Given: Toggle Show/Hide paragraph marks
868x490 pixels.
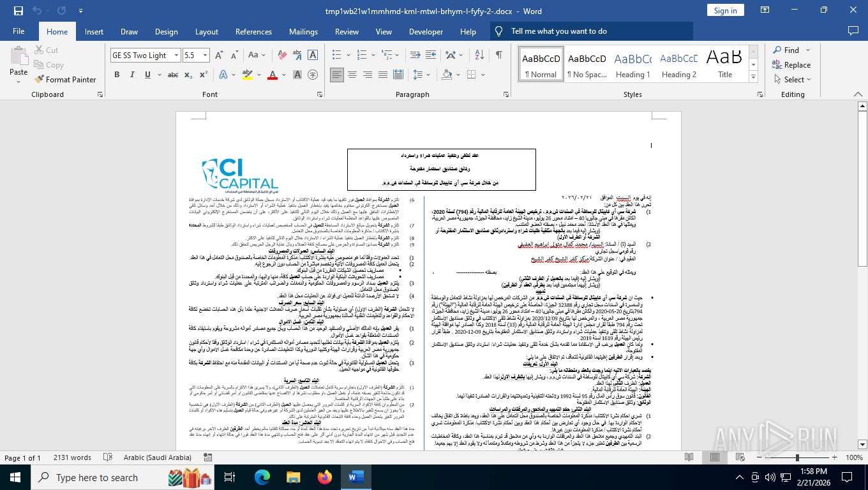Looking at the screenshot, I should click(x=498, y=56).
